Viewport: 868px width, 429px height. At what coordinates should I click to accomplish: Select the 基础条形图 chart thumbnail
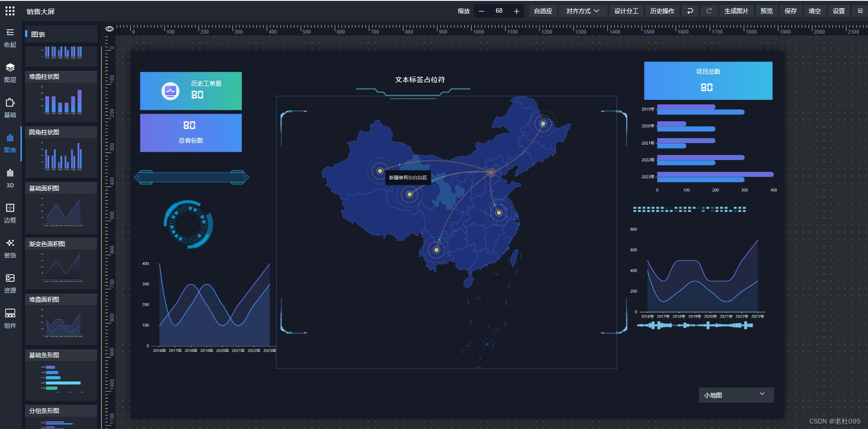pyautogui.click(x=61, y=375)
